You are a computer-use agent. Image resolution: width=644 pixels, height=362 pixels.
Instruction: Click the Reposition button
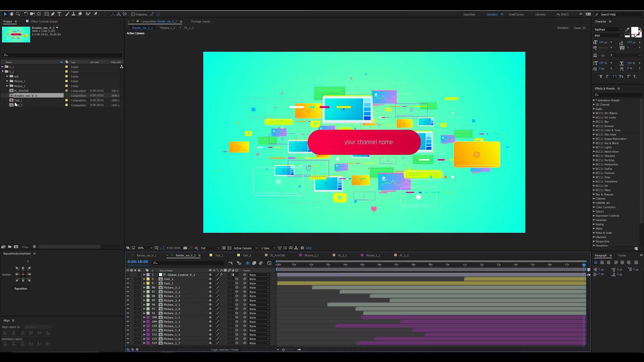tap(21, 289)
